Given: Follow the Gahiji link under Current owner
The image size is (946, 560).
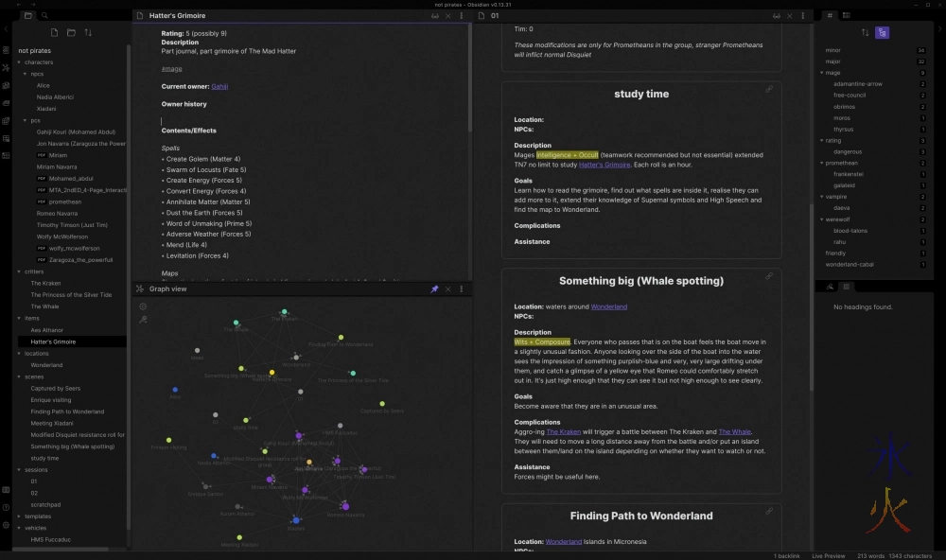Looking at the screenshot, I should [x=219, y=86].
